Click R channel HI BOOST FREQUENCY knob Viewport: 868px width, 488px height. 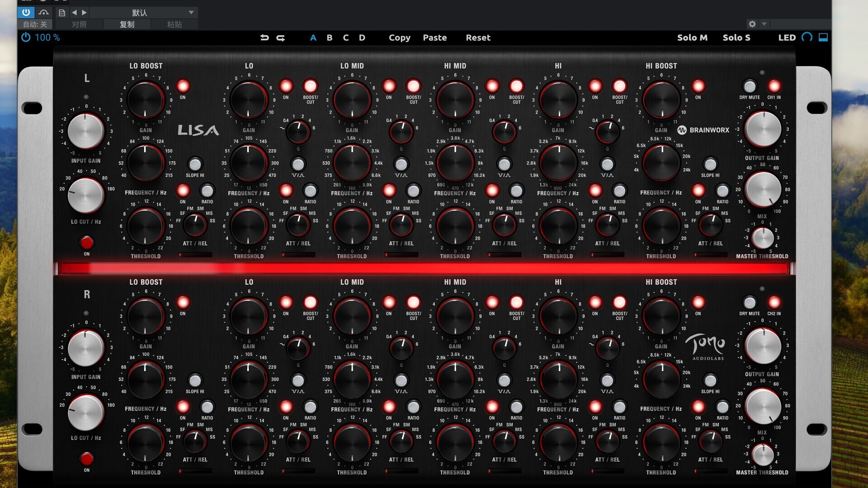pyautogui.click(x=661, y=380)
